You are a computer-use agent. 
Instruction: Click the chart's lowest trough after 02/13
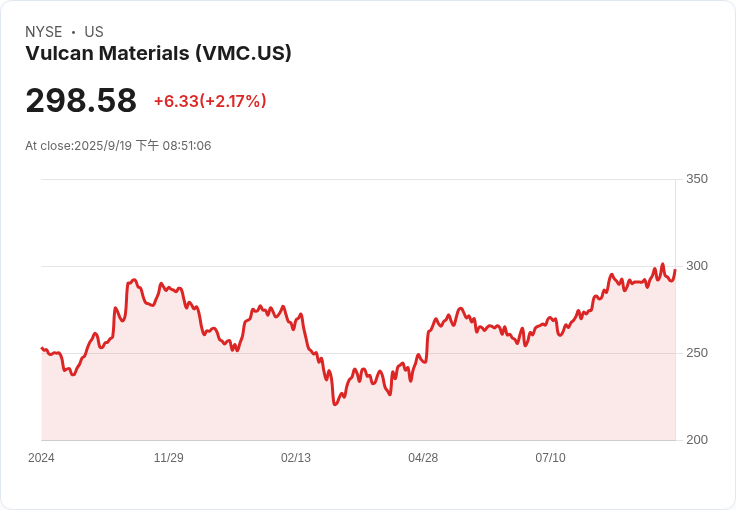tap(335, 404)
